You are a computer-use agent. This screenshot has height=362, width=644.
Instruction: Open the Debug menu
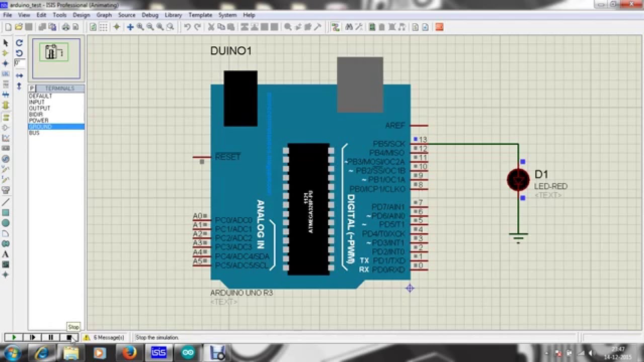tap(150, 15)
